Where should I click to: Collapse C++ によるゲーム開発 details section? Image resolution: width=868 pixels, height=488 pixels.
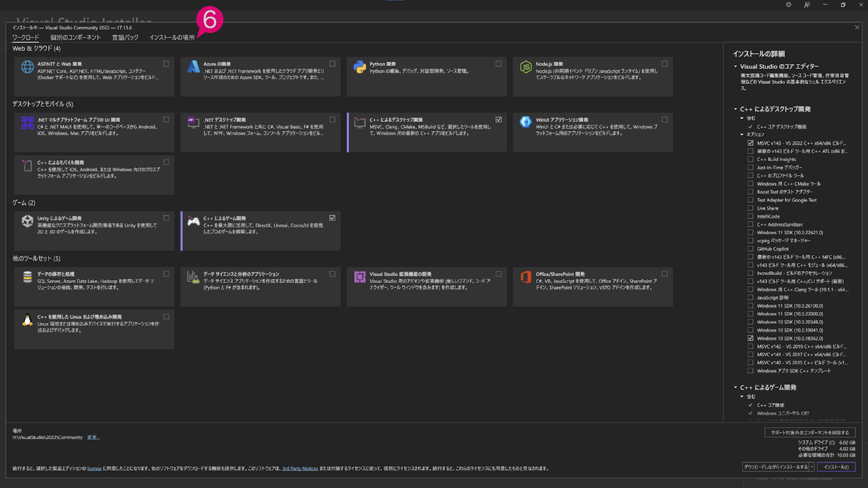[x=736, y=387]
